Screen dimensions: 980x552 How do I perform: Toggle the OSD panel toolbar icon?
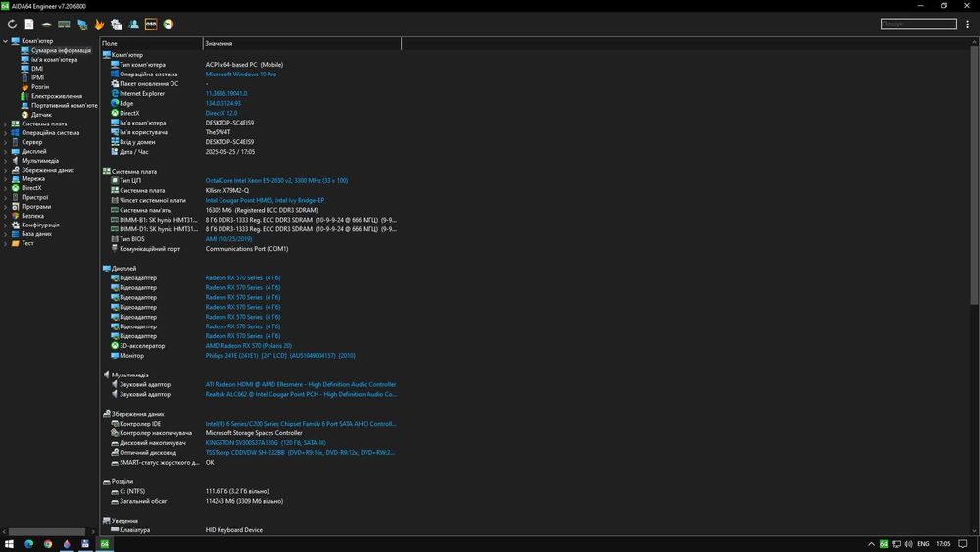[x=151, y=25]
